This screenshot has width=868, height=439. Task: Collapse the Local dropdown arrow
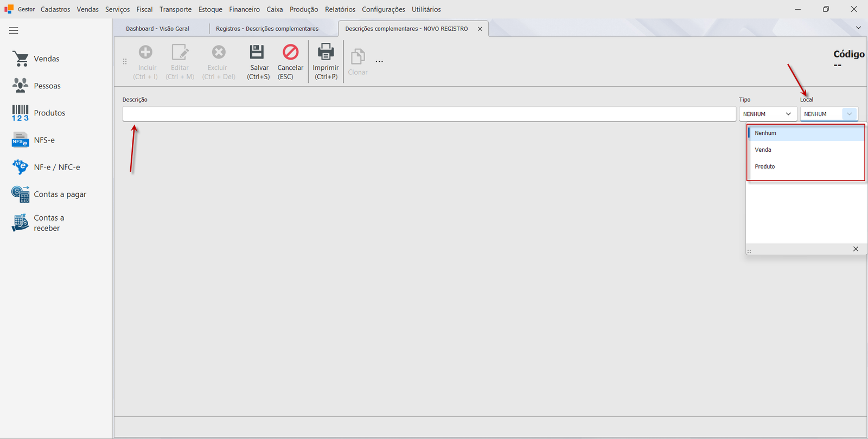tap(850, 114)
